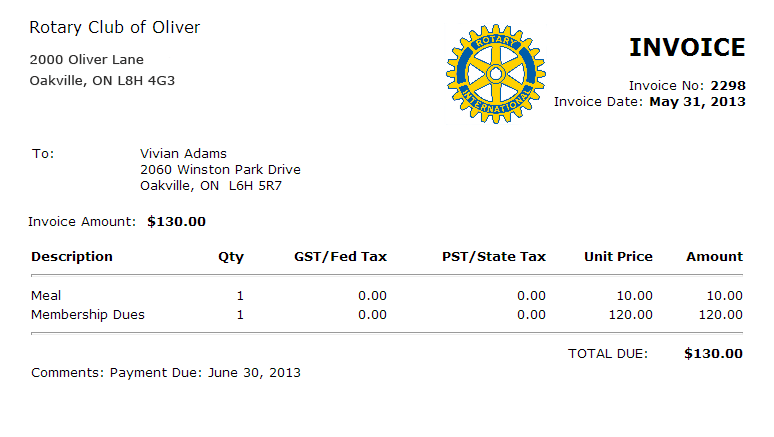Click the total due value $130.00
774x437 pixels.
point(713,354)
